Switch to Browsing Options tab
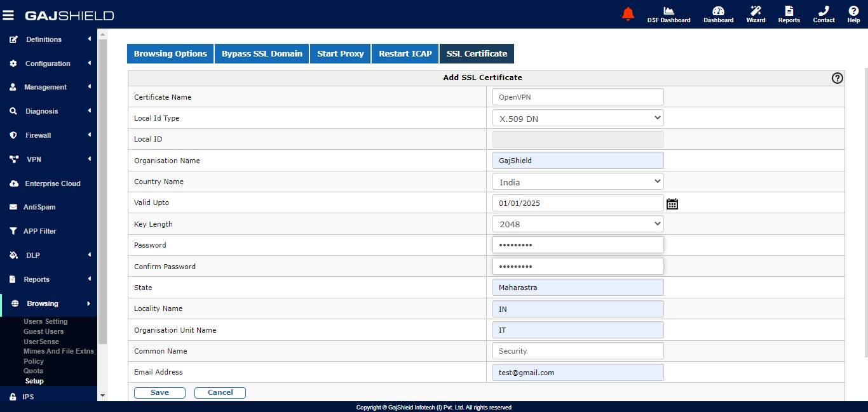 (170, 53)
